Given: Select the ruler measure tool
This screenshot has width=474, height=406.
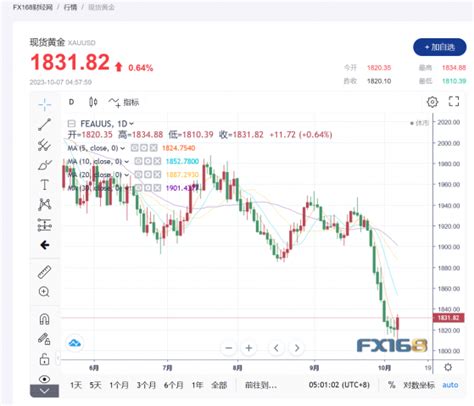Looking at the screenshot, I should point(45,272).
